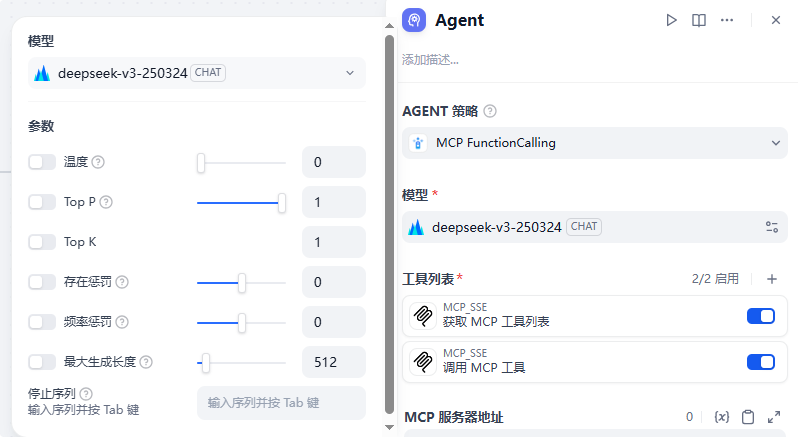
Task: Expand the MCP FunctionCalling strategy dropdown
Action: [595, 143]
